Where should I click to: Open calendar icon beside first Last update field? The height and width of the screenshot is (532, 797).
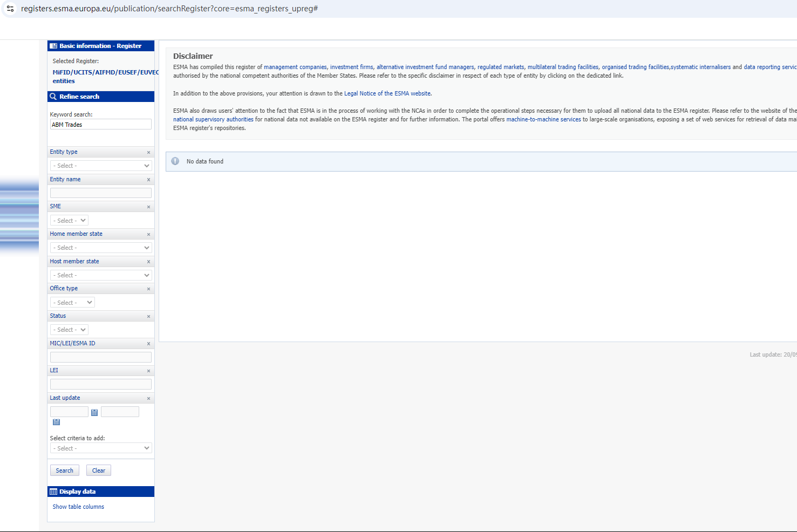coord(94,412)
